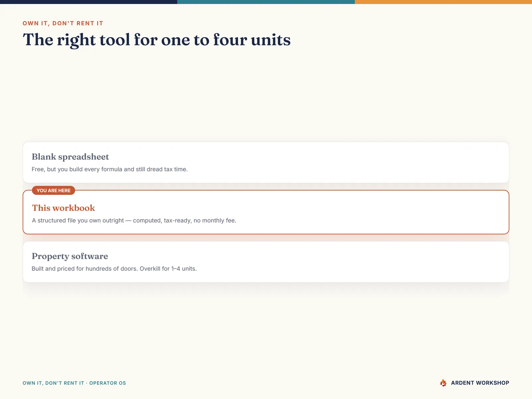The image size is (532, 399).
Task: Click the 'OWN IT, DON'T RENT IT' eyebrow label above the title
Action: click(x=63, y=23)
